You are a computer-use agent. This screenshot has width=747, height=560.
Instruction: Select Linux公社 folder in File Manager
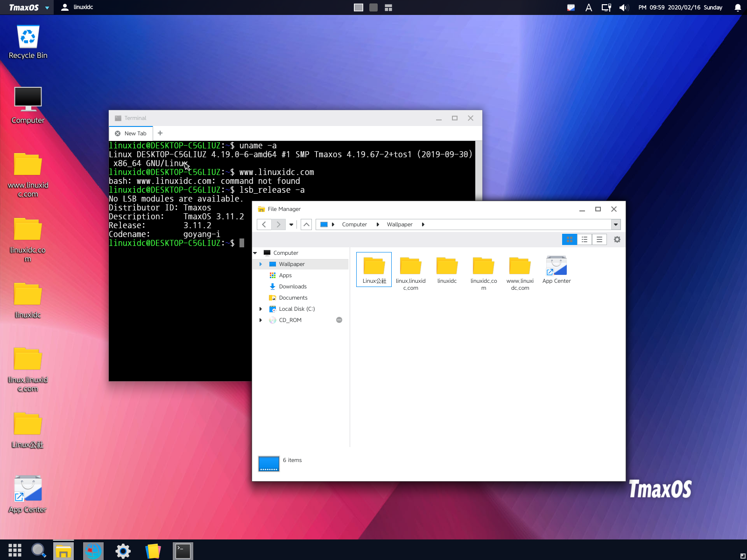(x=374, y=270)
